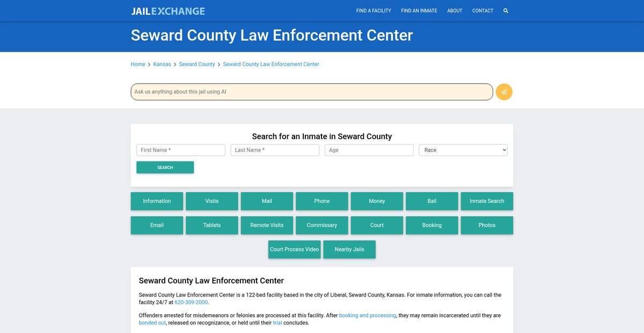Open the Bail information button
Screen dimensions: 644x333
click(432, 201)
